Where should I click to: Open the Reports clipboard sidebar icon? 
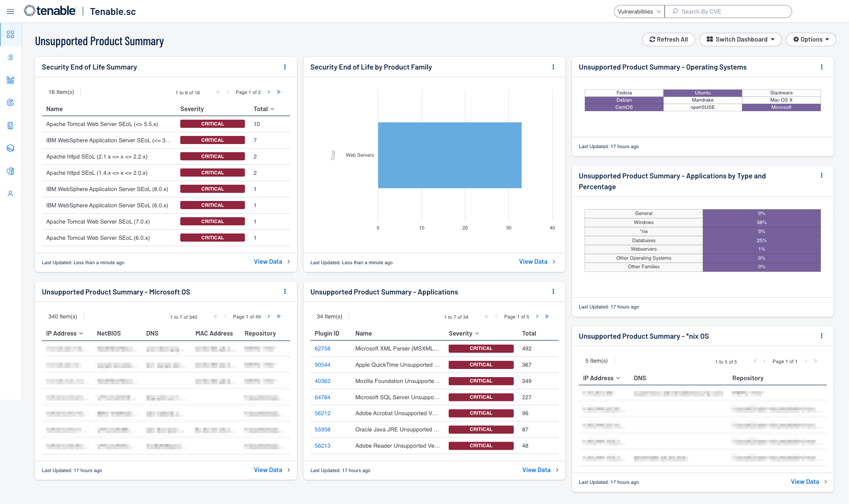(10, 126)
